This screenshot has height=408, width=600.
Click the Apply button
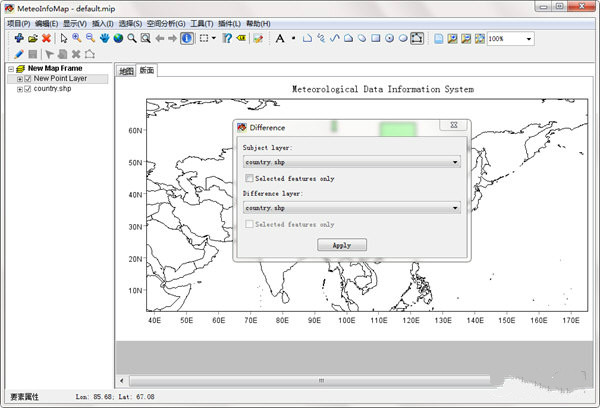click(x=342, y=245)
